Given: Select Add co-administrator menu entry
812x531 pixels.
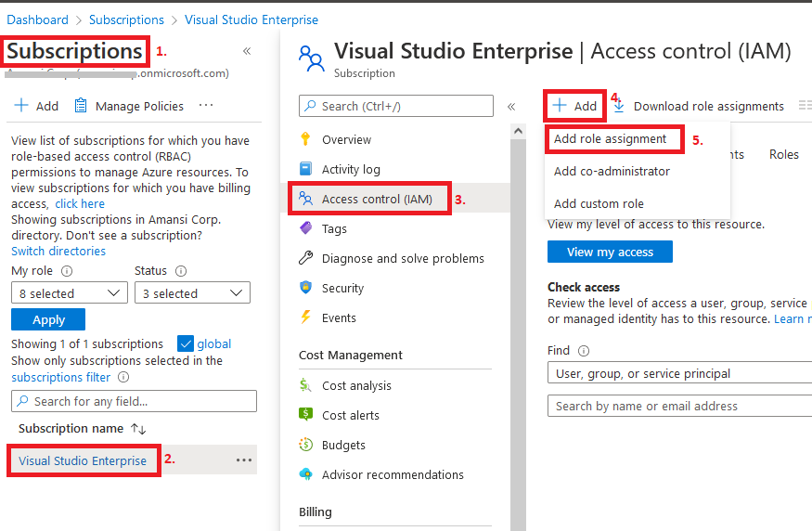Looking at the screenshot, I should pyautogui.click(x=612, y=171).
